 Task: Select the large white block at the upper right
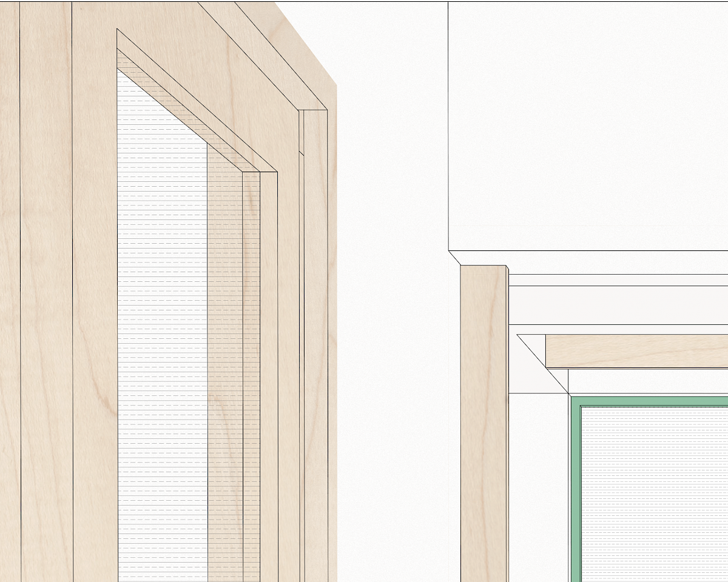588,126
